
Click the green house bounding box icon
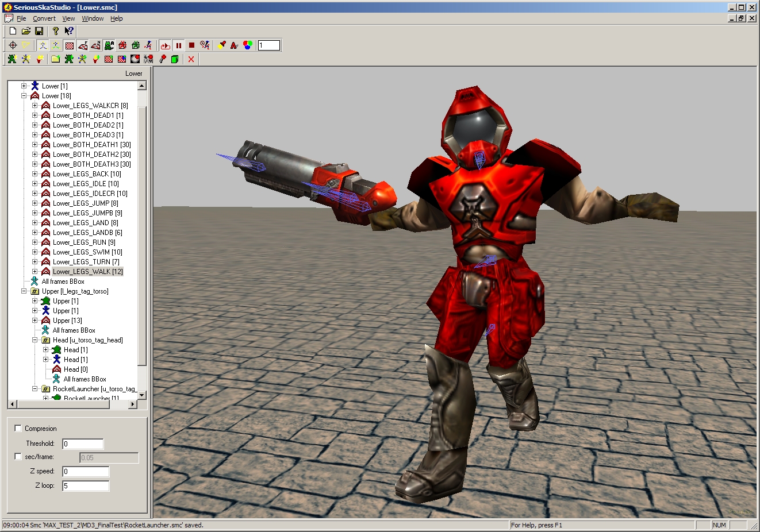(x=136, y=45)
